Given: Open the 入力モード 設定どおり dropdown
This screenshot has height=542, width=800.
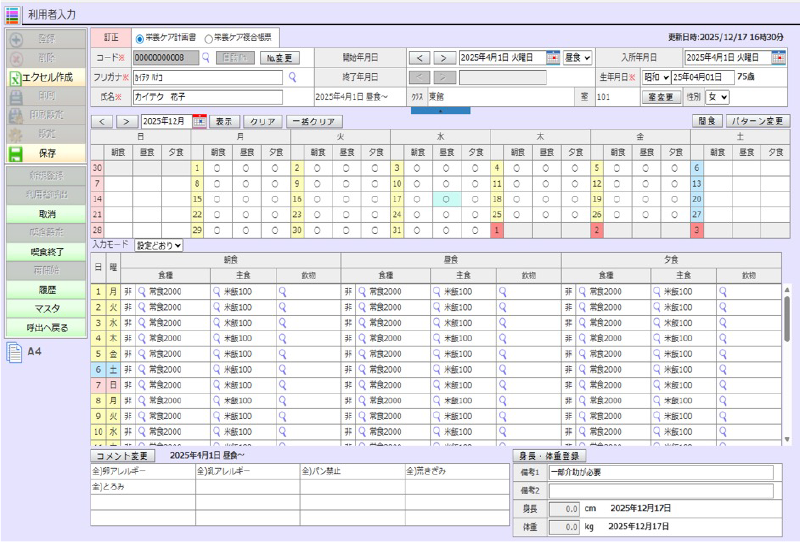Looking at the screenshot, I should point(159,245).
